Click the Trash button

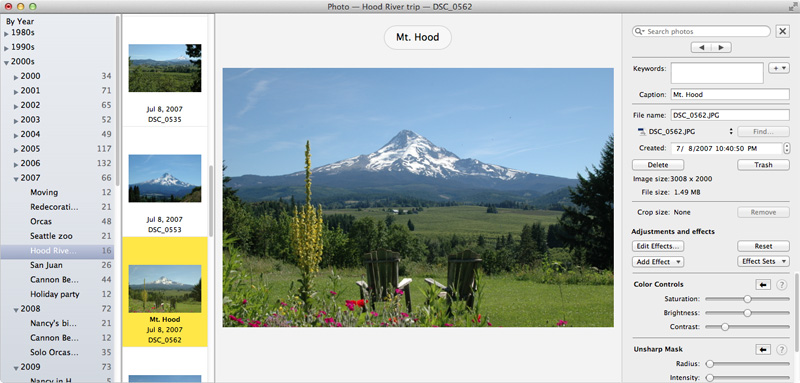(763, 165)
